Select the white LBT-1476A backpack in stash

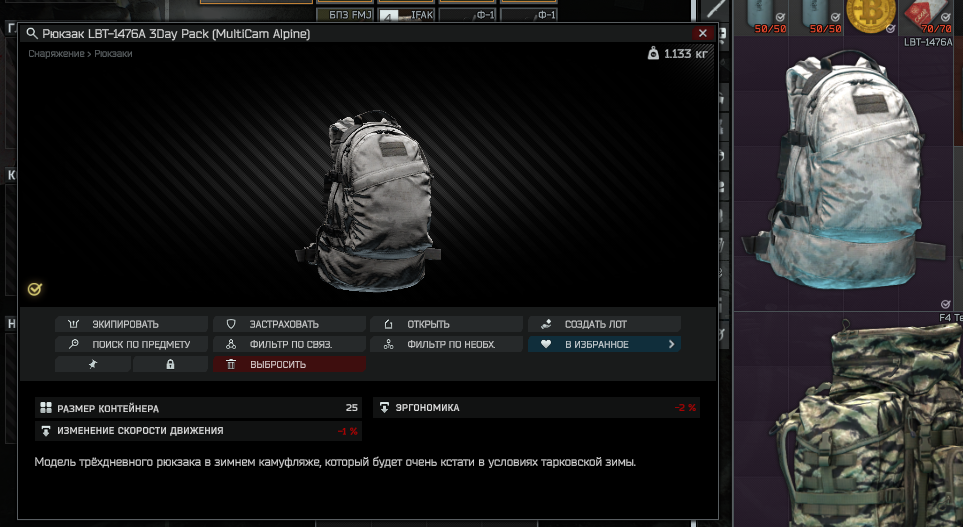pyautogui.click(x=844, y=173)
